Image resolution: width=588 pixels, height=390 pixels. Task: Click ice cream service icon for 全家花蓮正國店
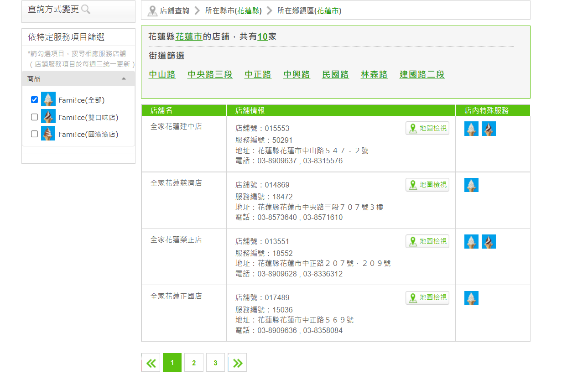[471, 298]
